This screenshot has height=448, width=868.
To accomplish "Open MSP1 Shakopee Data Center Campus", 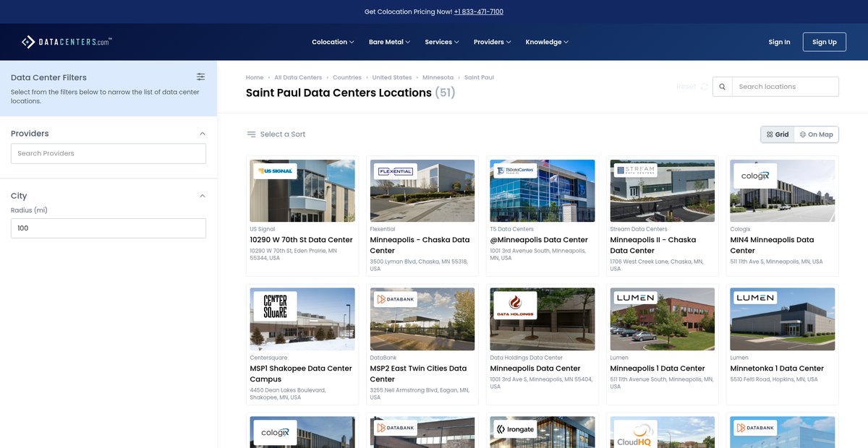I will [301, 374].
